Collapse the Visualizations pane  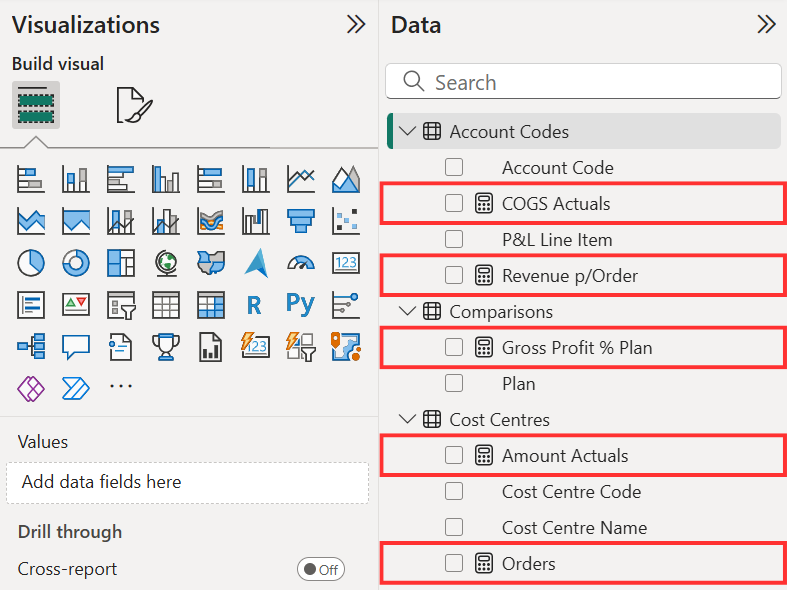(355, 25)
